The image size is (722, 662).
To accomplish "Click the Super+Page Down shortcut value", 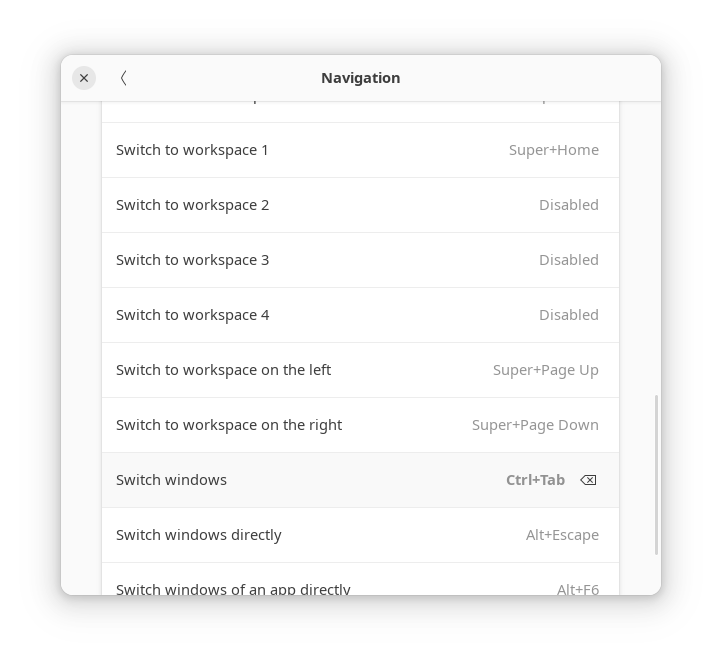I will point(535,425).
